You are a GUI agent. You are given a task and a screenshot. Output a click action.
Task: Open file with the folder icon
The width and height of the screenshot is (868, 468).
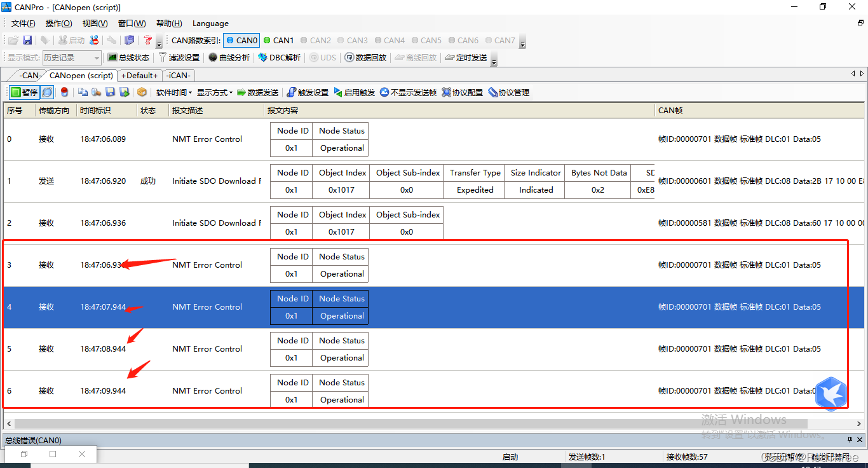tap(13, 40)
